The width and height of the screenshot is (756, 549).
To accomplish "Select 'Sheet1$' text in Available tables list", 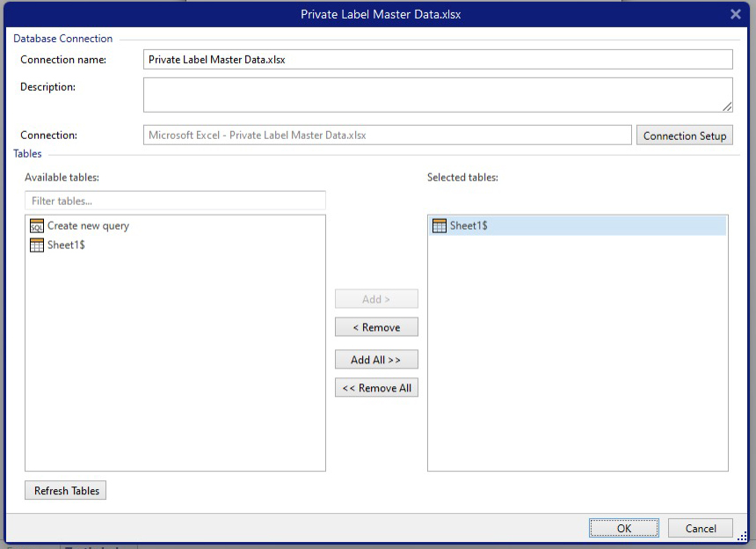I will 66,245.
